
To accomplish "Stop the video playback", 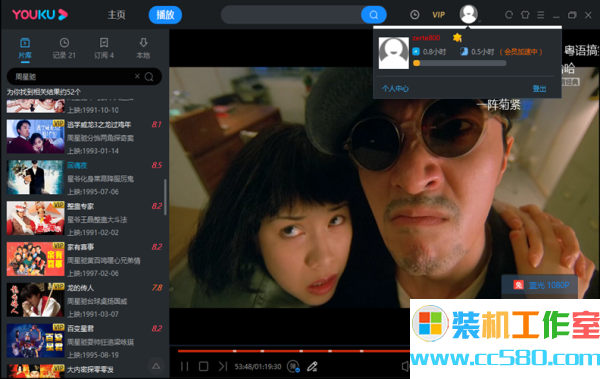I will point(204,366).
